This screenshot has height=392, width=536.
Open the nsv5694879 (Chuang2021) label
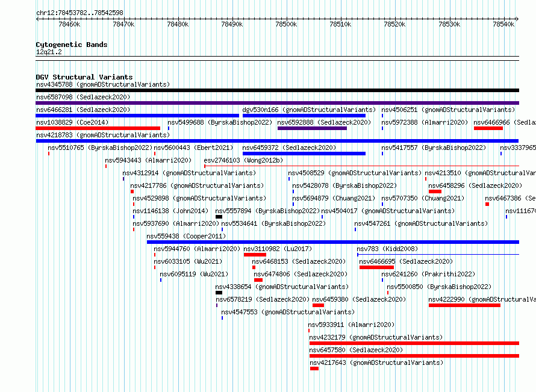pos(334,198)
